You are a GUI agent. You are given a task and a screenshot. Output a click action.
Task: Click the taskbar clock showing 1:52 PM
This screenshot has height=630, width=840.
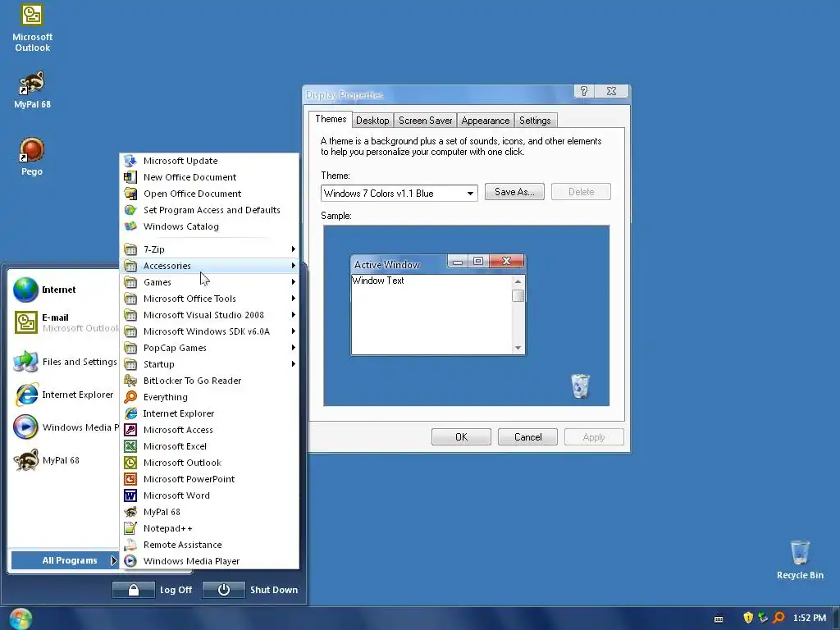pyautogui.click(x=809, y=618)
